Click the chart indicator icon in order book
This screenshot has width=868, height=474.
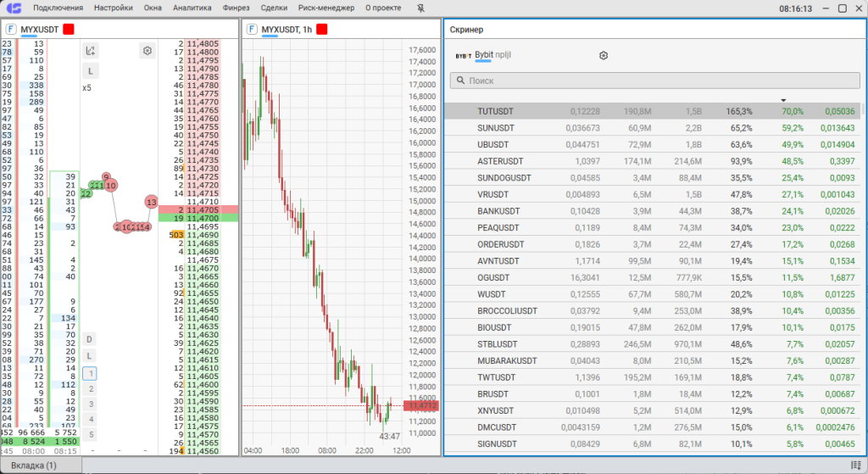91,51
